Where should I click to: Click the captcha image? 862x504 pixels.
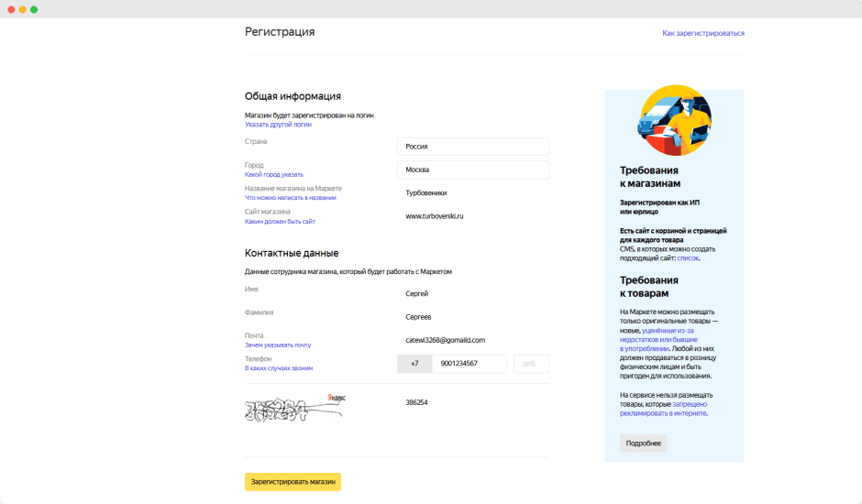[x=294, y=408]
